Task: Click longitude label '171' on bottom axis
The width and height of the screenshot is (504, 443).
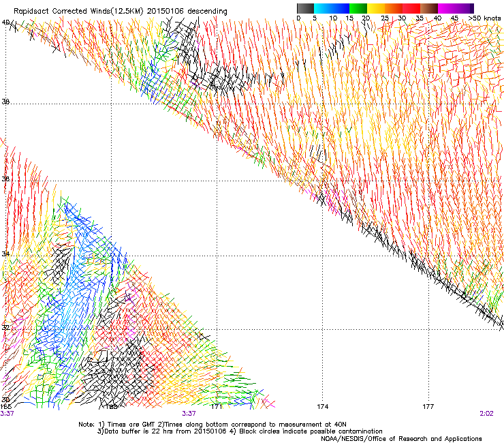Action: point(217,407)
